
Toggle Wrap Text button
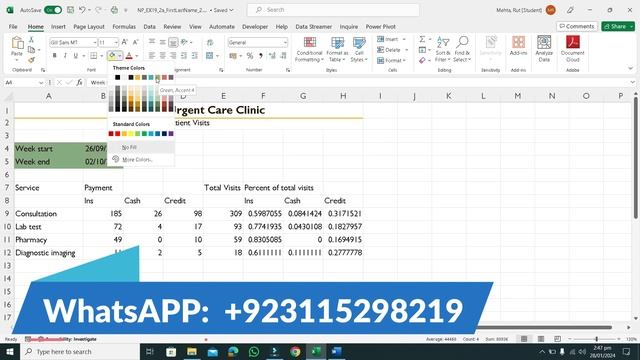(210, 42)
